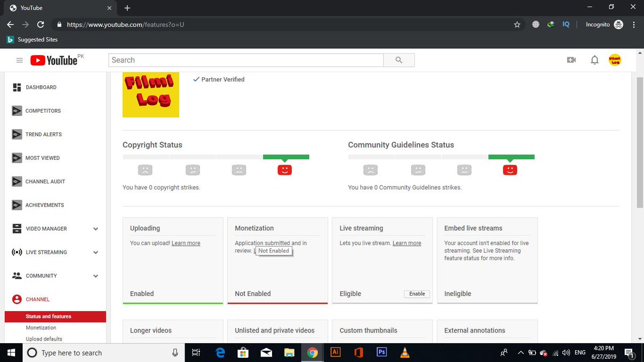The height and width of the screenshot is (362, 644).
Task: Open the Filmi Log account avatar menu
Action: pyautogui.click(x=615, y=60)
